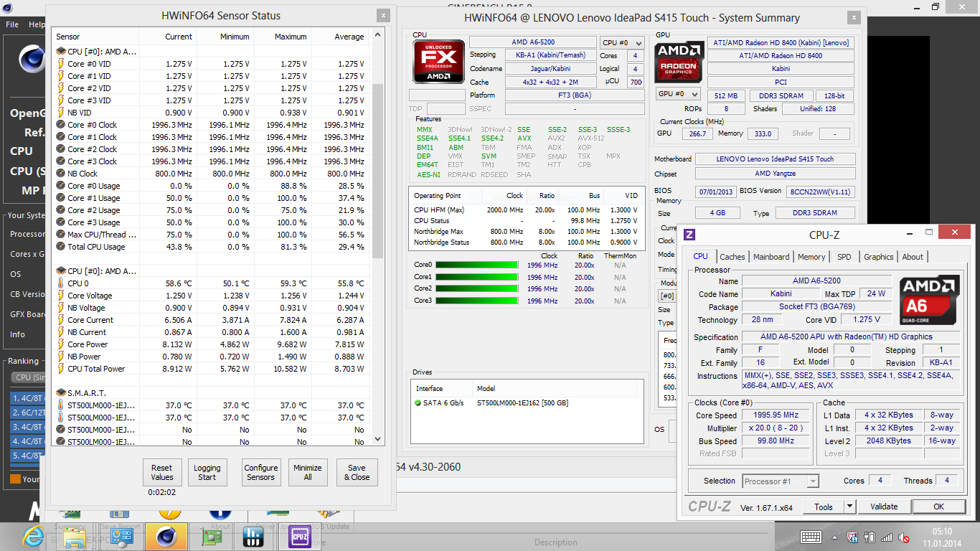Viewport: 980px width, 551px height.
Task: Open Internet Explorer from the taskbar
Action: (33, 536)
